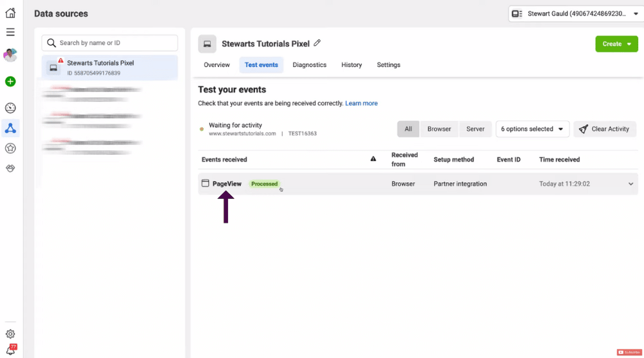Click the Events received column header
The height and width of the screenshot is (358, 644).
coord(224,159)
